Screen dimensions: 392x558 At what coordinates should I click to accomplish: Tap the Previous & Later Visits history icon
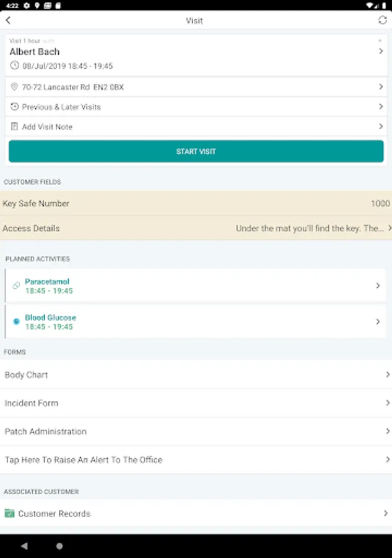coord(15,107)
